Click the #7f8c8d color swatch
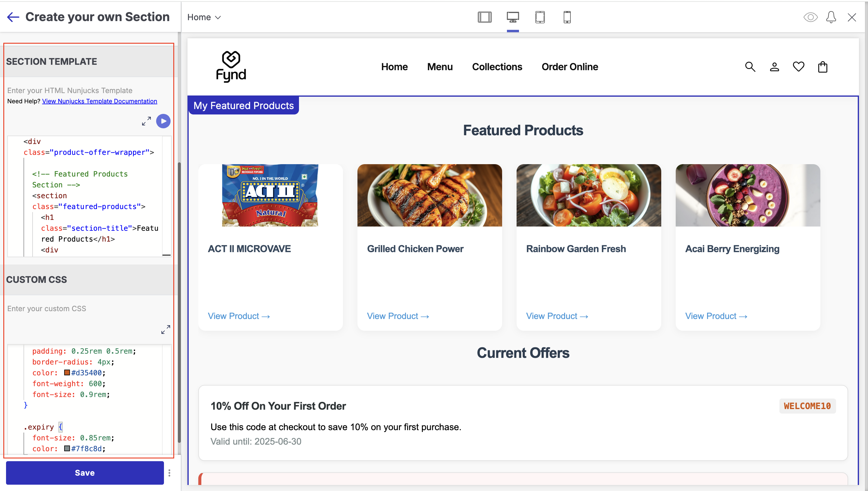The width and height of the screenshot is (868, 491). coord(67,448)
